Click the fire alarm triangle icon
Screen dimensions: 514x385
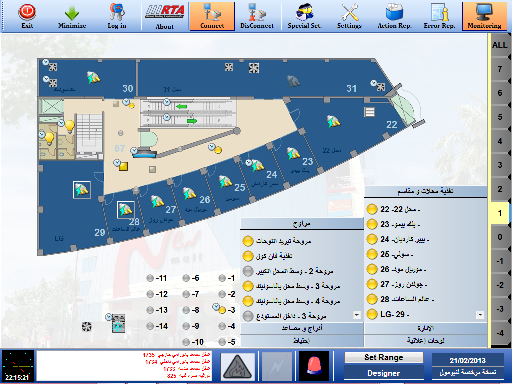238,366
